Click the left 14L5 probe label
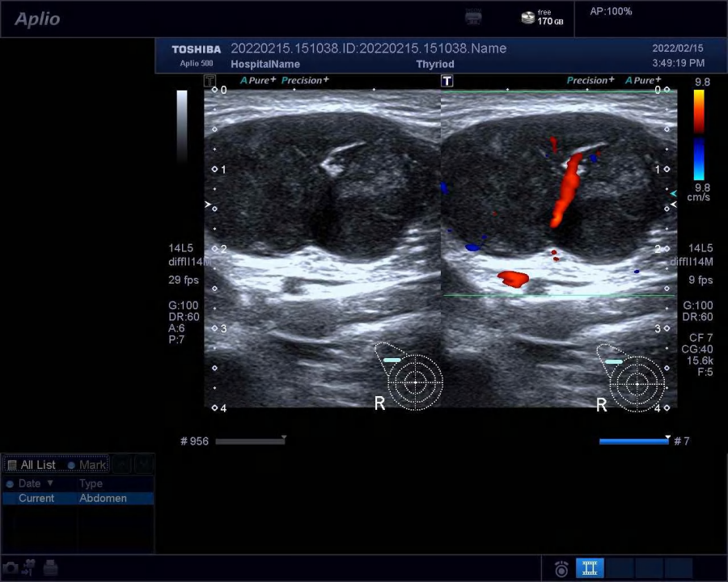Image resolution: width=728 pixels, height=582 pixels. point(180,248)
